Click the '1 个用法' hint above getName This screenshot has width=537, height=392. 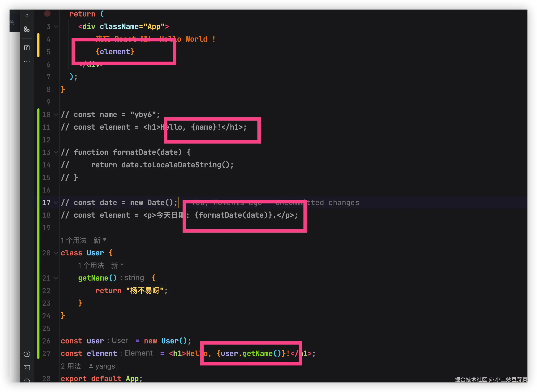pos(91,266)
